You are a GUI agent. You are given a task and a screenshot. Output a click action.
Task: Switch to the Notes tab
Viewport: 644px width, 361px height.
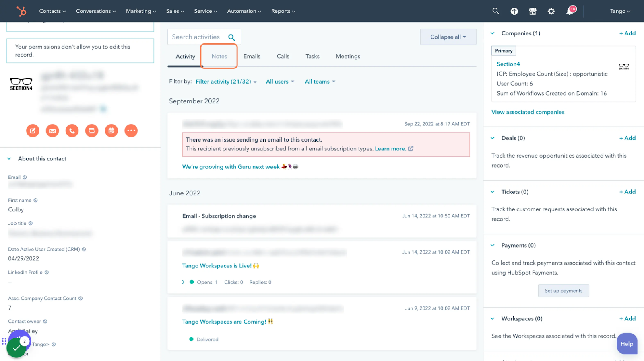click(x=219, y=57)
